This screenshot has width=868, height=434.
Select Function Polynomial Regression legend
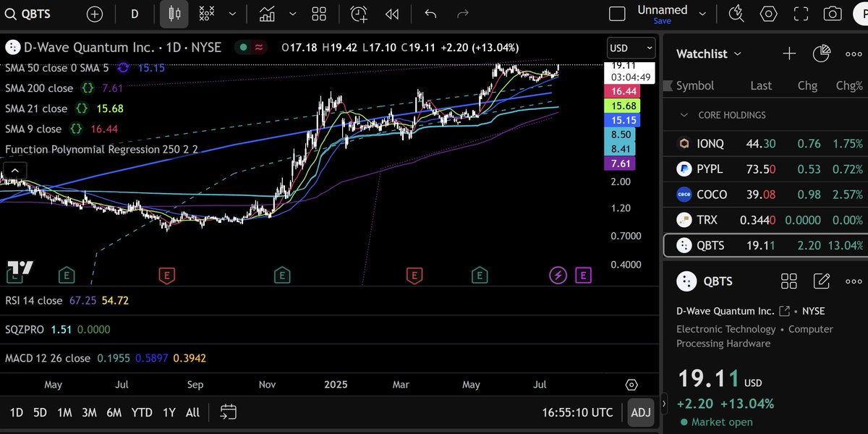(x=101, y=149)
